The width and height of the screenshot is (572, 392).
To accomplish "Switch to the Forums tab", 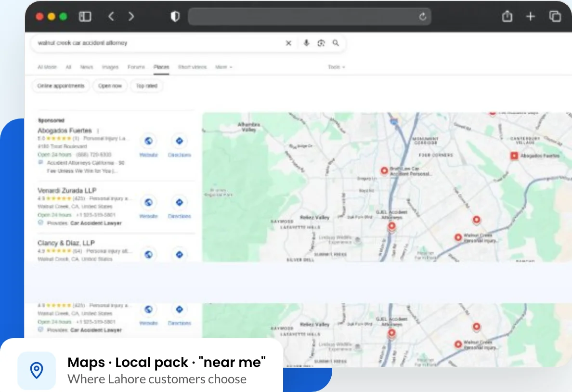I will [x=136, y=67].
